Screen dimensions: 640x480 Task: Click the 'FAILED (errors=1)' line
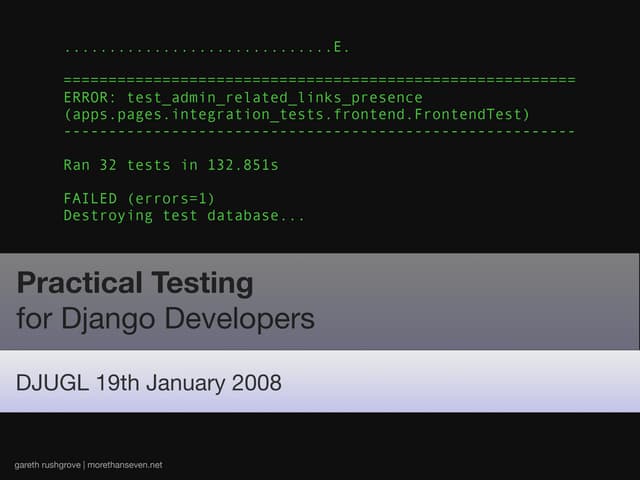[138, 198]
